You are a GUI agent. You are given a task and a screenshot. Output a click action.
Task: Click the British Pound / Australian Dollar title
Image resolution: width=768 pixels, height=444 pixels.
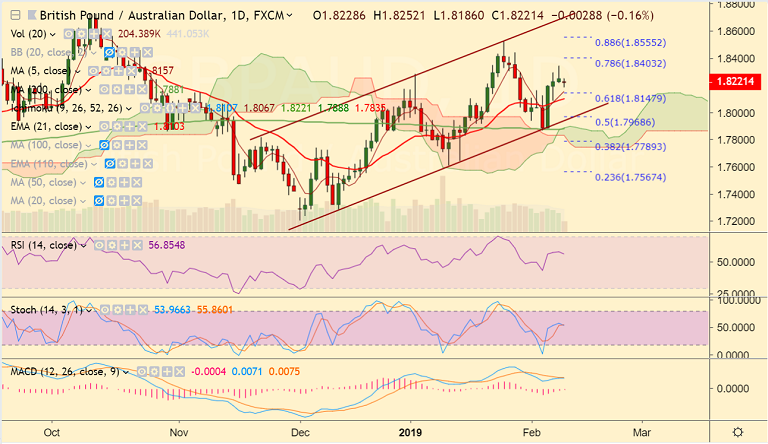pyautogui.click(x=131, y=16)
